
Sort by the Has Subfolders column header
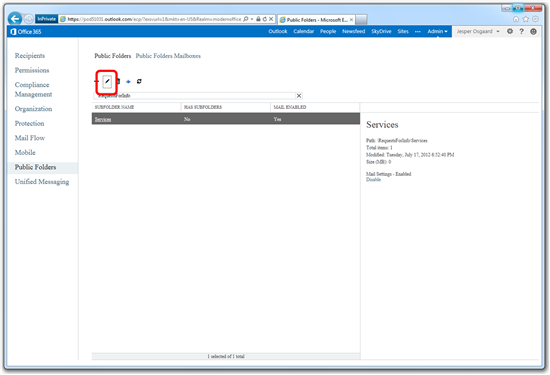click(x=203, y=107)
